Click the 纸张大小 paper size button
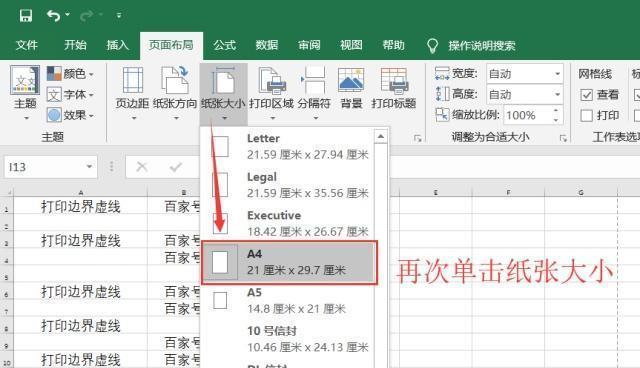 point(223,94)
